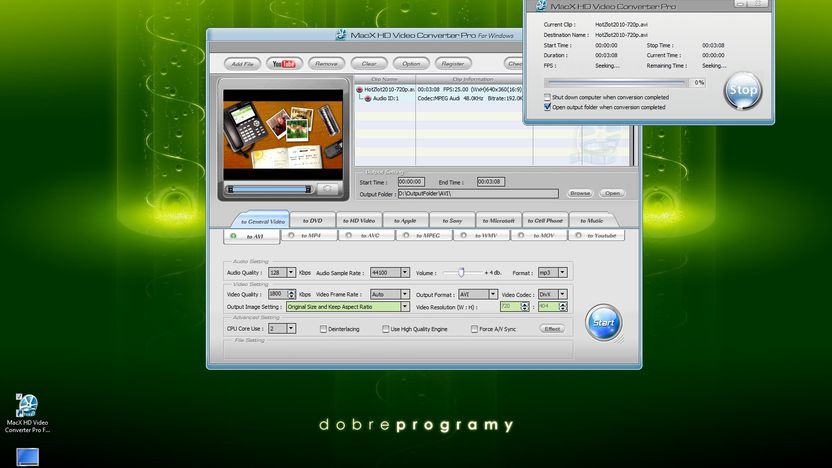832x468 pixels.
Task: Switch to the to Cell Phone tab
Action: click(545, 220)
